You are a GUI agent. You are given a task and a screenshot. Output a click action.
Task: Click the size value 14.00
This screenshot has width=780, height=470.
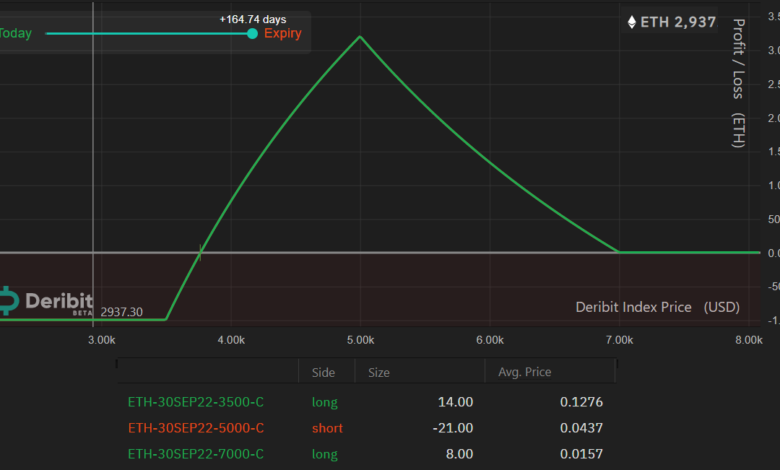(455, 402)
